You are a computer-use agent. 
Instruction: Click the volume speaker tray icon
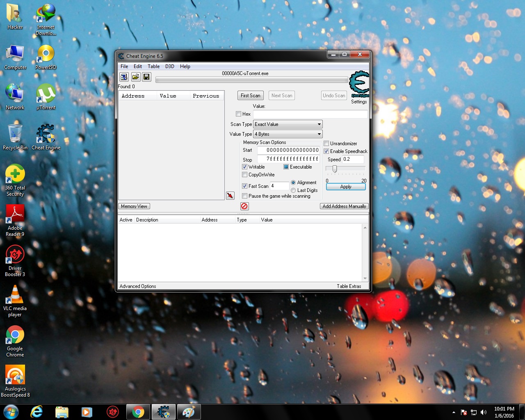click(484, 412)
